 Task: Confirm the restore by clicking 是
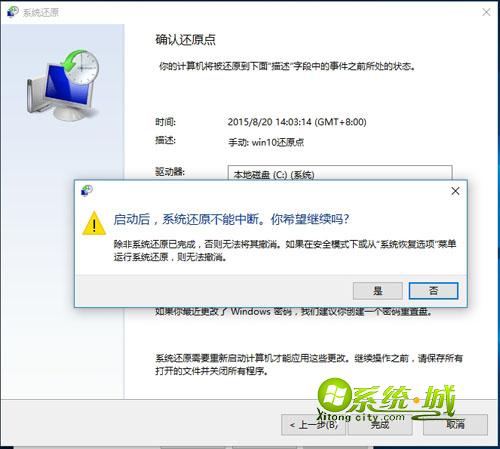tap(378, 291)
